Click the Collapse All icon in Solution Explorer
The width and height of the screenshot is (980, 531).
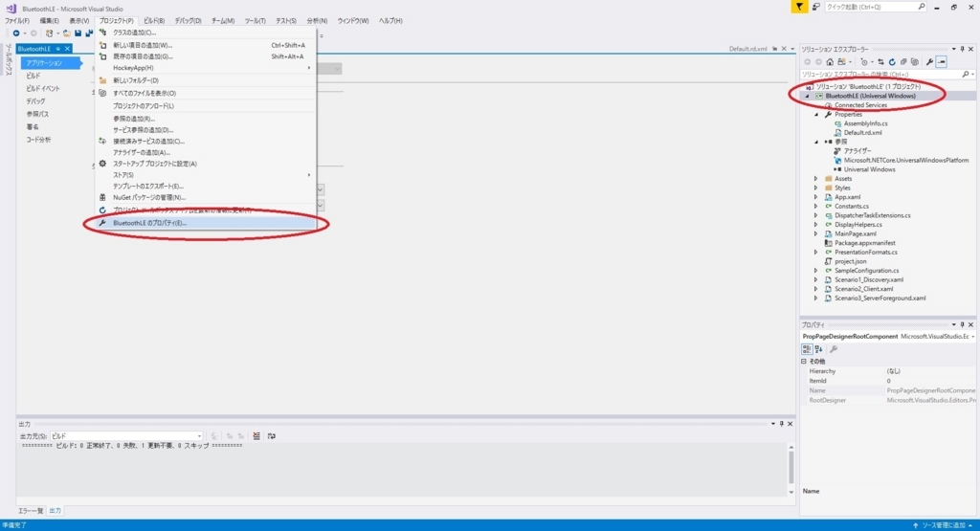903,62
